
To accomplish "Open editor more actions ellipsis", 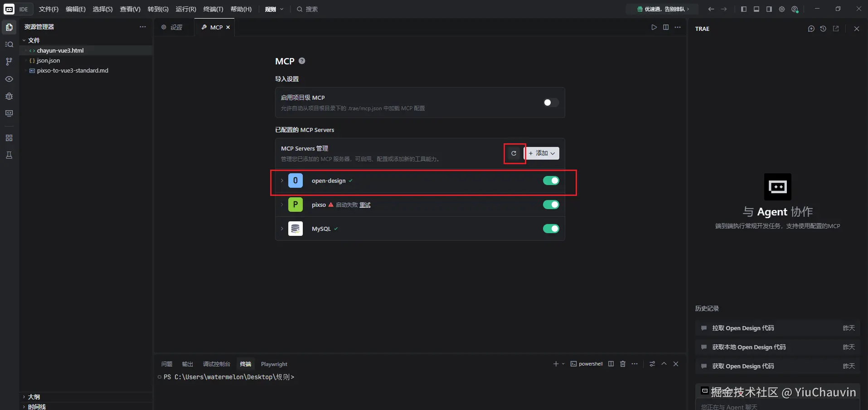I will pos(678,27).
